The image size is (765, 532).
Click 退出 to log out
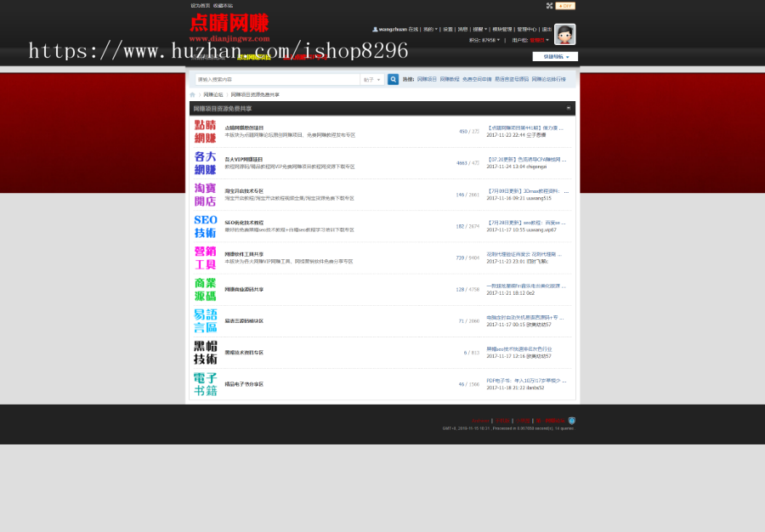(x=547, y=29)
